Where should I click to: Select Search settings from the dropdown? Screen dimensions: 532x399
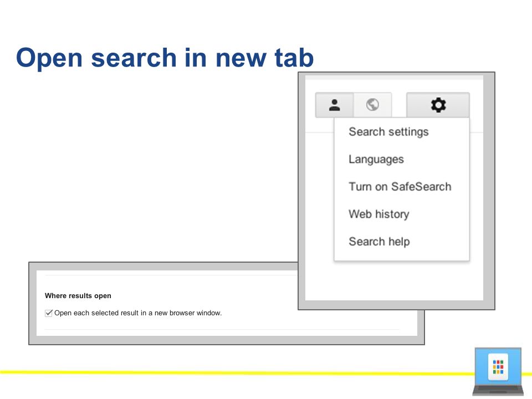pyautogui.click(x=389, y=132)
